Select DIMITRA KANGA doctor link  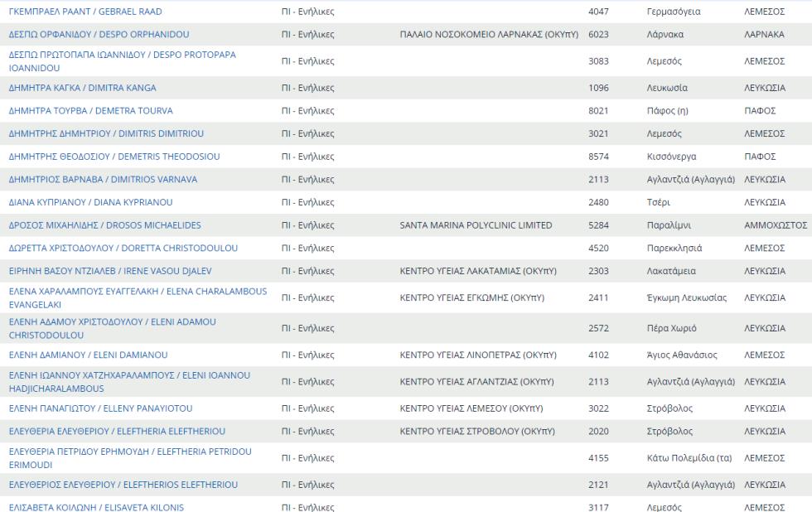coord(82,88)
